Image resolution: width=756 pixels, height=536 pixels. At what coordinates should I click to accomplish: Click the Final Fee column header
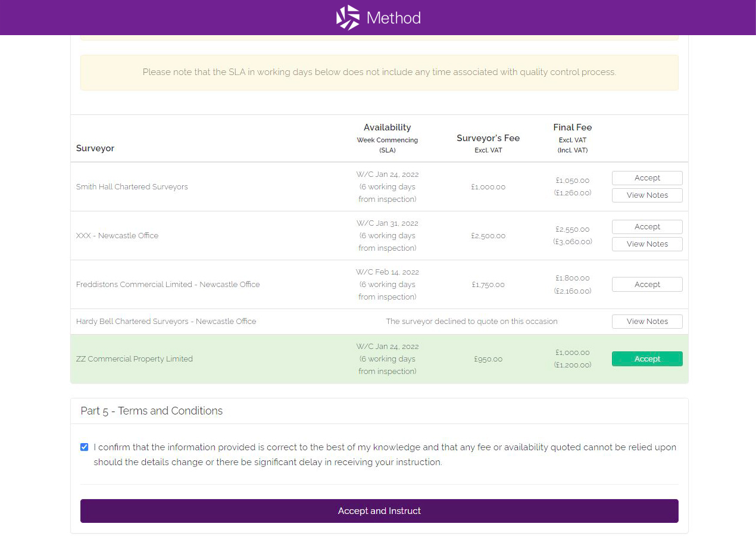coord(572,127)
